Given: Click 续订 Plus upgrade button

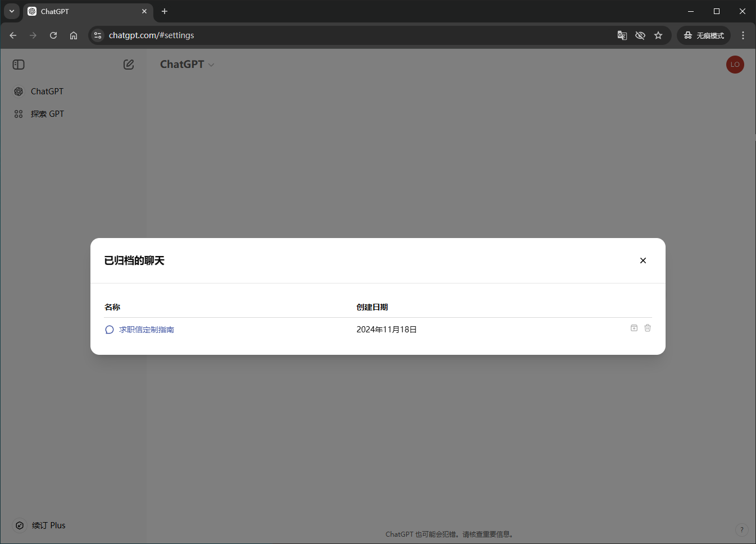Looking at the screenshot, I should click(48, 525).
